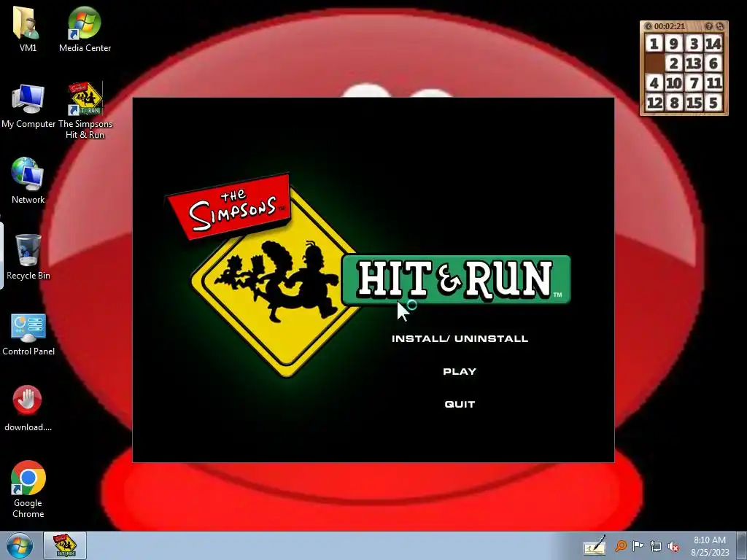The height and width of the screenshot is (560, 747).
Task: Click PLAY in the Hit & Run launcher
Action: click(460, 371)
